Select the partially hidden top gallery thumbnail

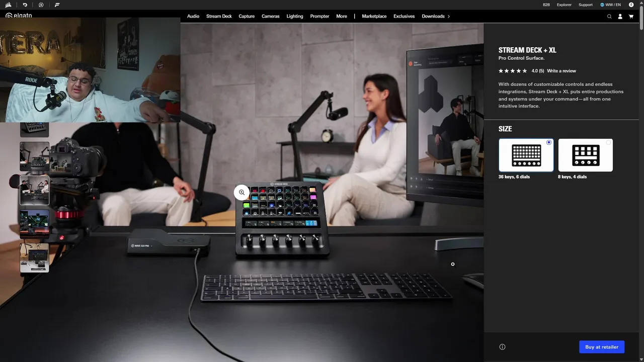tap(35, 129)
